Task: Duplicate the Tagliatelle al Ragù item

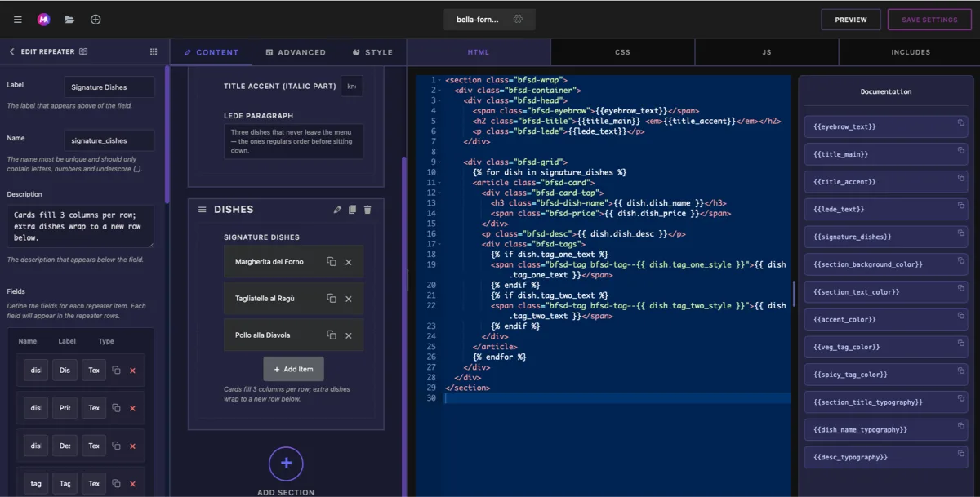Action: pos(332,299)
